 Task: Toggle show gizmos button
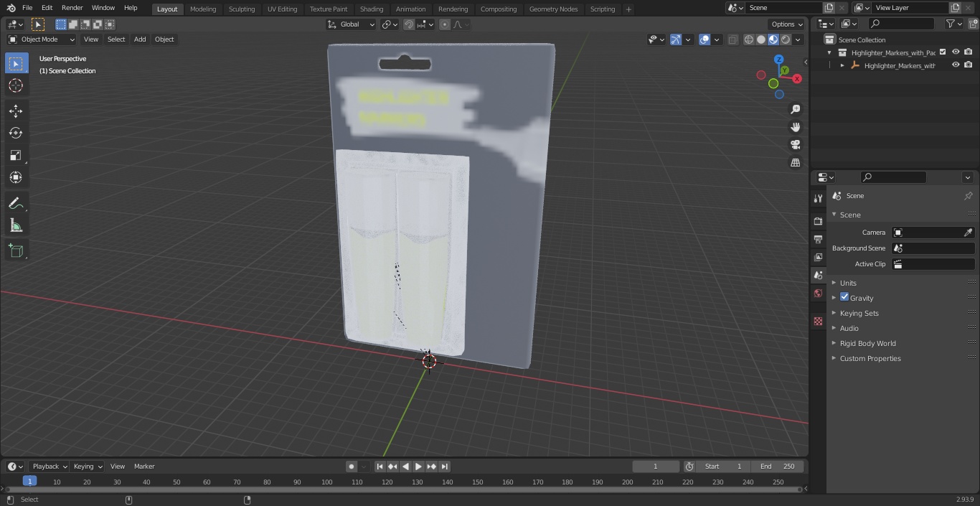(676, 39)
